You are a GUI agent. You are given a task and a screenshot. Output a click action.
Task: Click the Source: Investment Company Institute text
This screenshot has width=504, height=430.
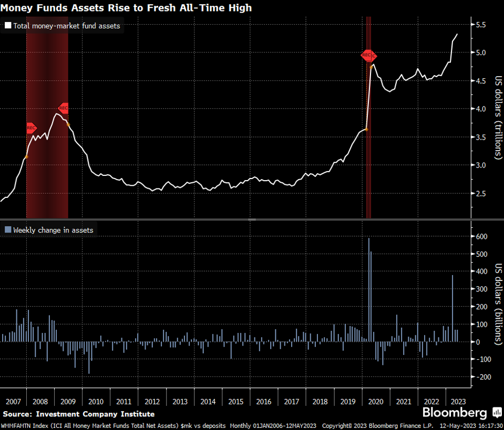(78, 414)
